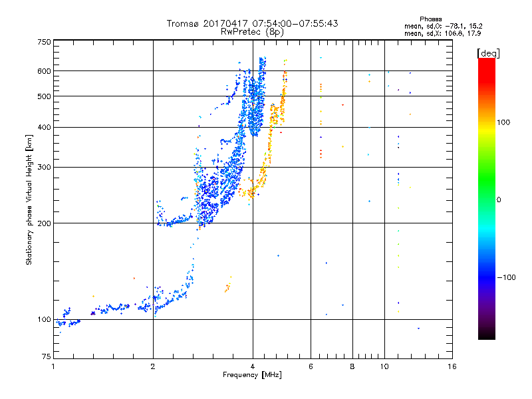
Task: Click the '400' y-axis tick label
Action: click(45, 127)
